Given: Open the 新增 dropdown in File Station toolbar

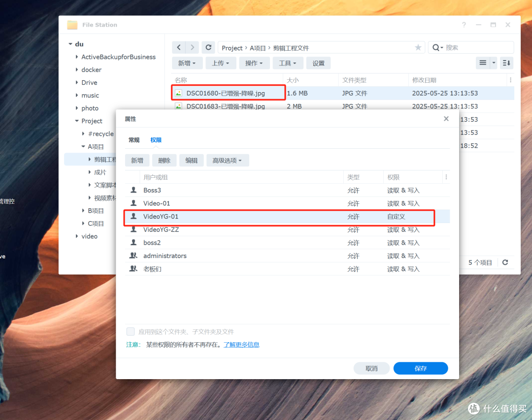Looking at the screenshot, I should (187, 63).
